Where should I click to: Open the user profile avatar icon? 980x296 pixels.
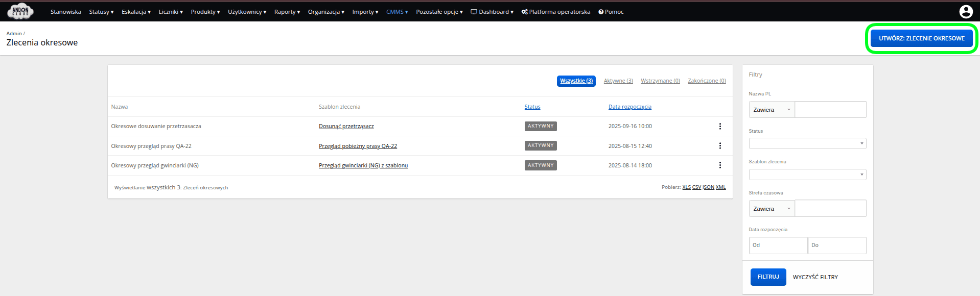[x=966, y=11]
